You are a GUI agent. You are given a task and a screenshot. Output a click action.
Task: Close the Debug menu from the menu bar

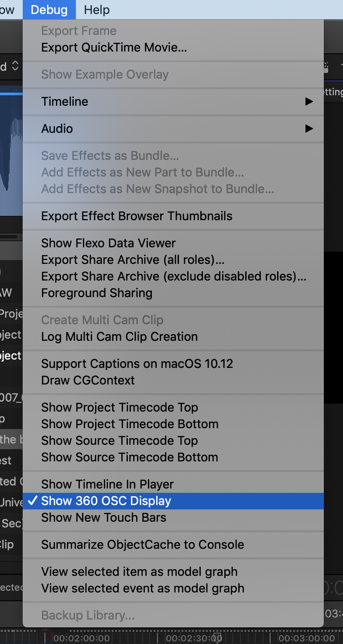click(49, 10)
